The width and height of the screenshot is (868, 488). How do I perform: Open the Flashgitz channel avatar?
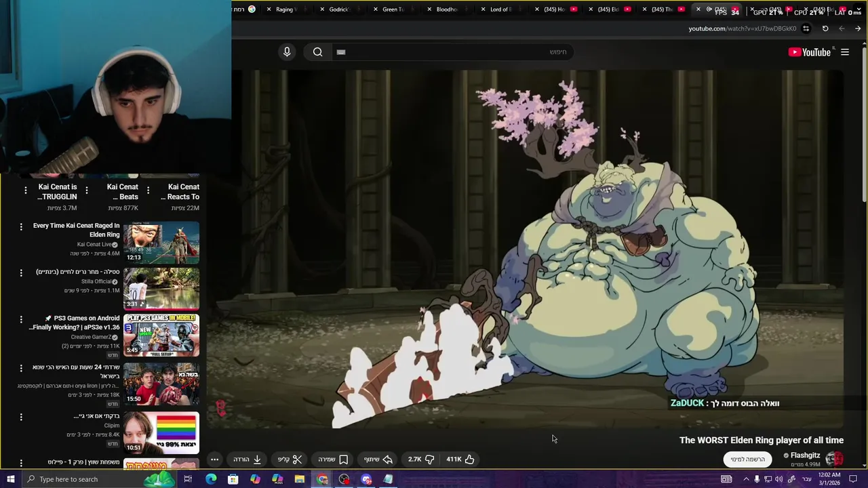(834, 460)
